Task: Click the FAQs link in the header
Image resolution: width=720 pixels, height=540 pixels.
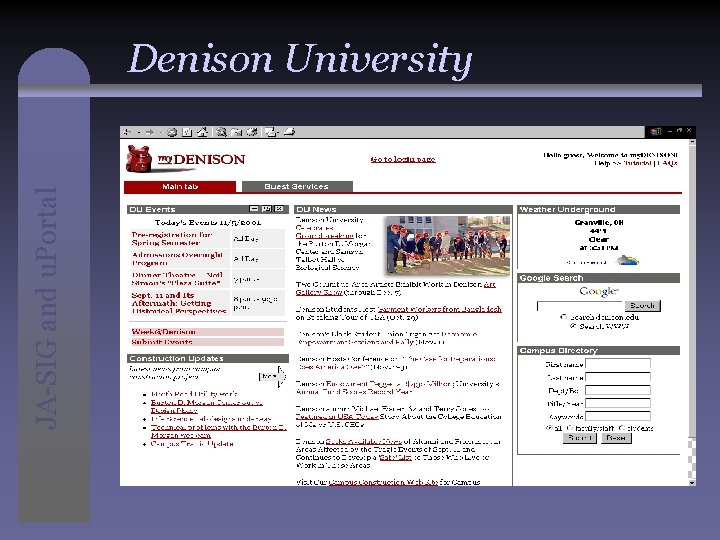Action: [667, 163]
